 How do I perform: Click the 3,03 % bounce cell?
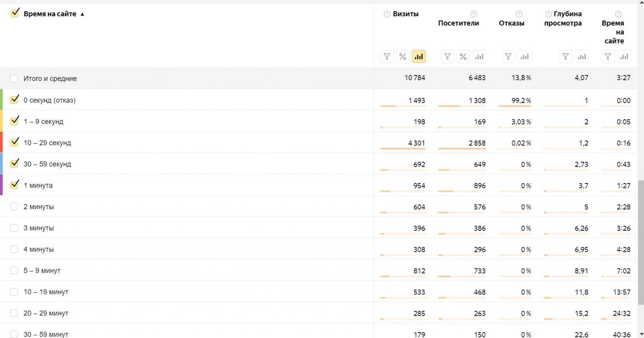point(521,122)
